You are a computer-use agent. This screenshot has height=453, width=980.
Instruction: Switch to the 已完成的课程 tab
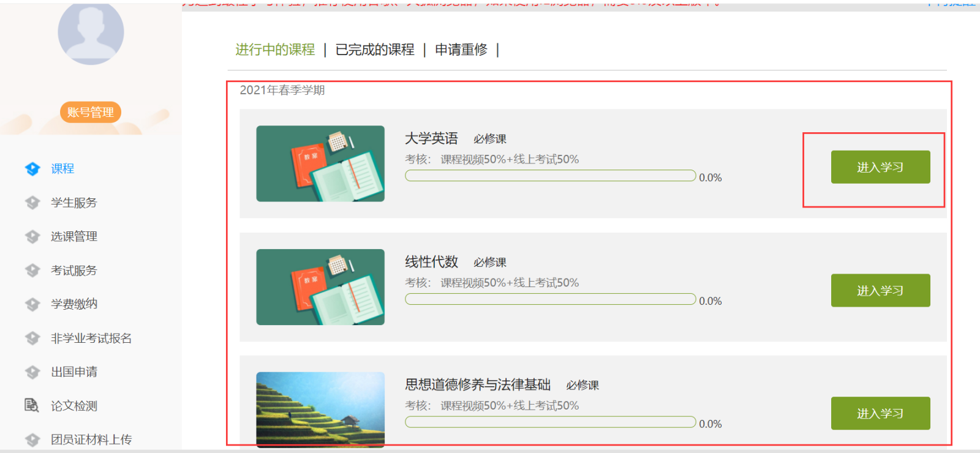click(x=375, y=50)
